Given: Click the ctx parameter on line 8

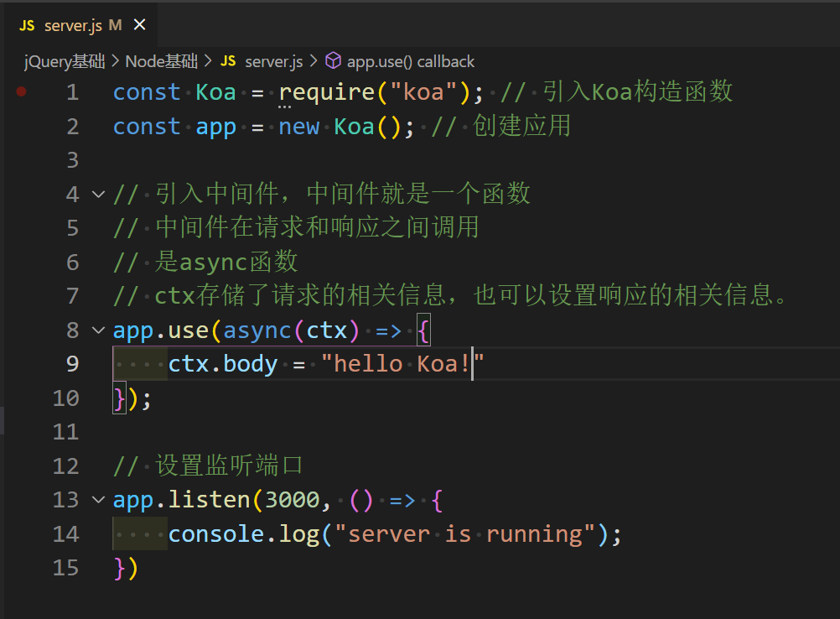Looking at the screenshot, I should point(326,330).
